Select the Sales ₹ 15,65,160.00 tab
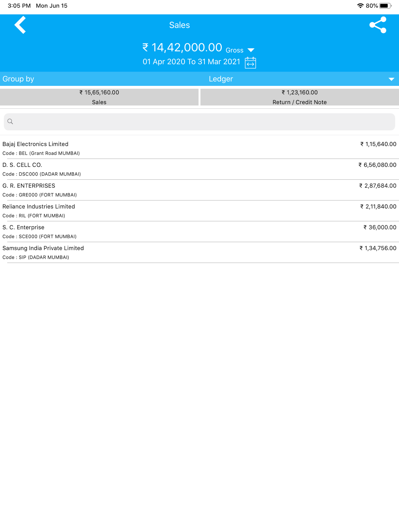 click(x=99, y=97)
